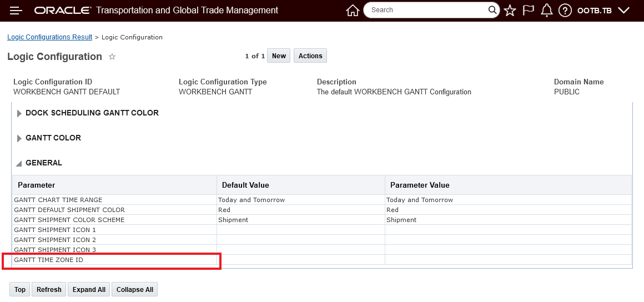This screenshot has width=644, height=302.
Task: Click the Refresh button
Action: (x=49, y=289)
